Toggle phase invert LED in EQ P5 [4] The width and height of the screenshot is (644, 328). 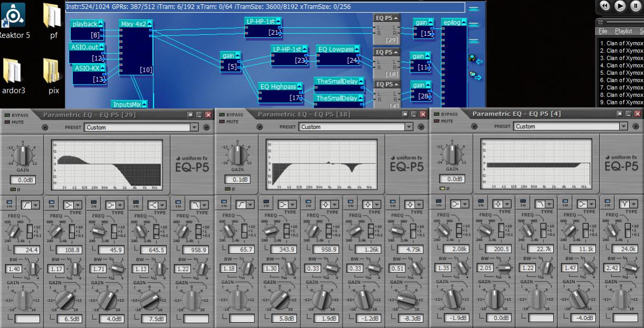(x=443, y=188)
